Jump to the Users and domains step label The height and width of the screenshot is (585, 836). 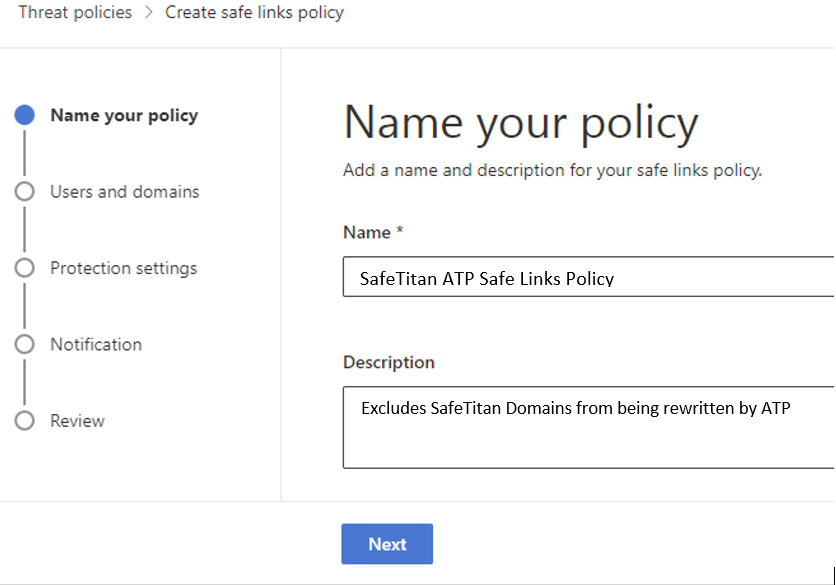pos(124,191)
